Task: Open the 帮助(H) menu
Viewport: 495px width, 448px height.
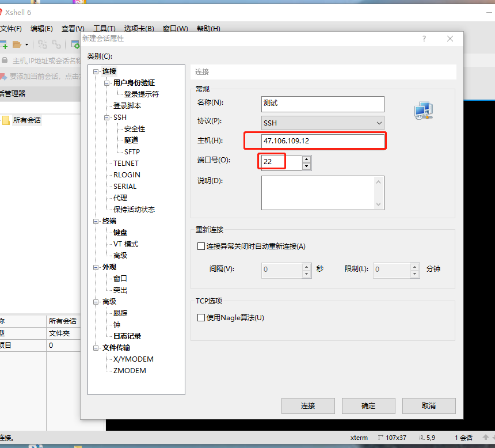Action: pos(208,29)
